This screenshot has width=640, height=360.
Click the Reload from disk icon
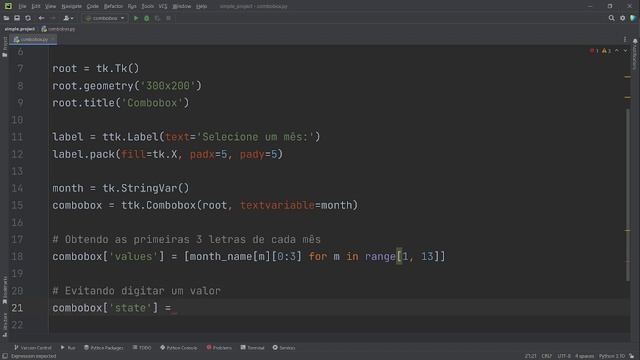[28, 18]
